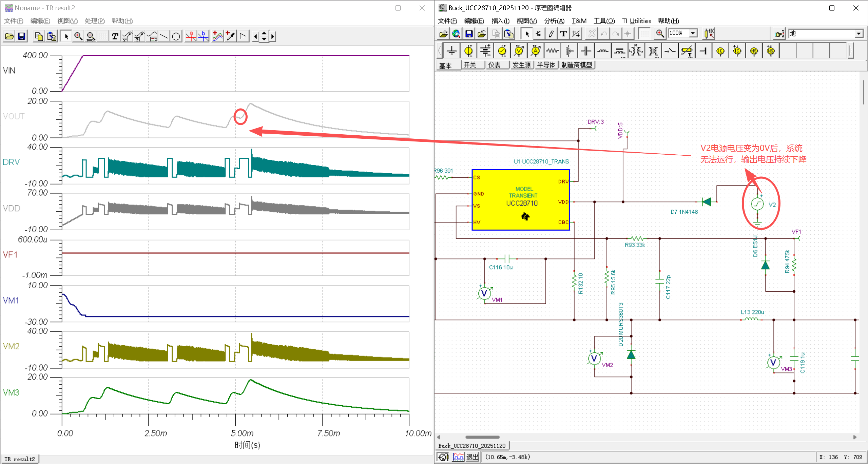
Task: Toggle the pointer select mode in results
Action: (x=66, y=36)
